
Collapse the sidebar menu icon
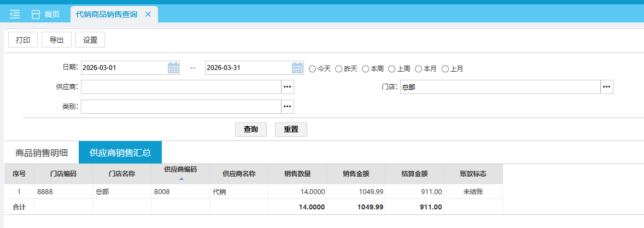pyautogui.click(x=15, y=14)
